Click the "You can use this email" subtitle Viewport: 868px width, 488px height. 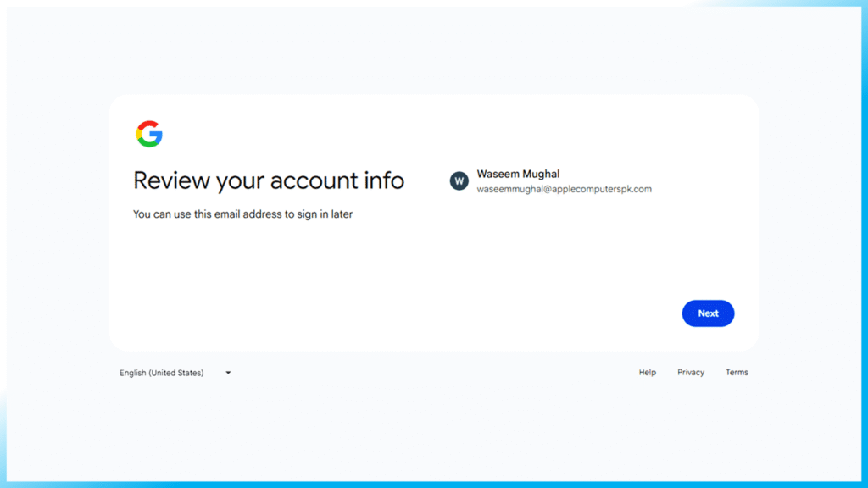pyautogui.click(x=242, y=214)
